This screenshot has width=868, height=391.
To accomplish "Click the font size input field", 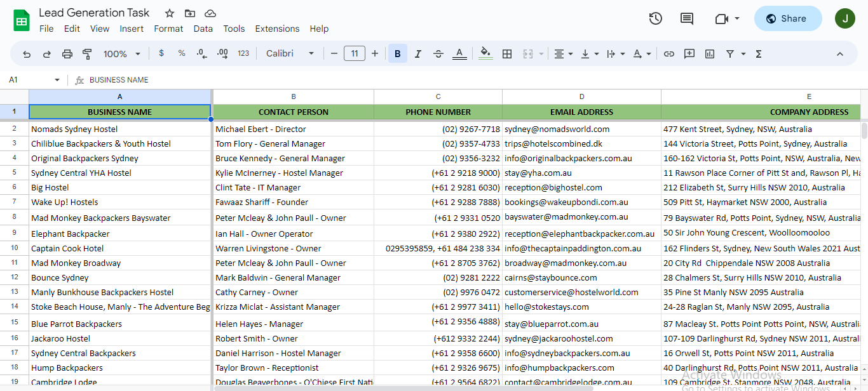I will tap(355, 54).
